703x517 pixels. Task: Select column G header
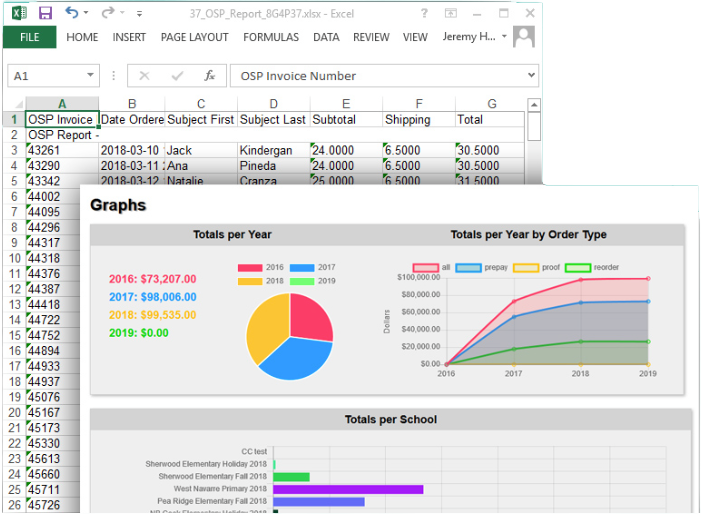pos(492,104)
